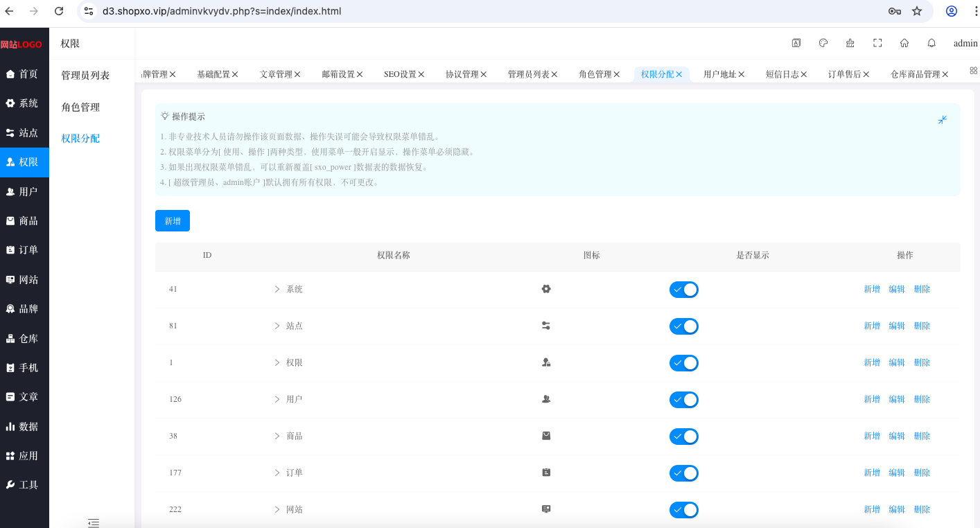
Task: Toggle fullscreen mode icon
Action: coord(877,43)
